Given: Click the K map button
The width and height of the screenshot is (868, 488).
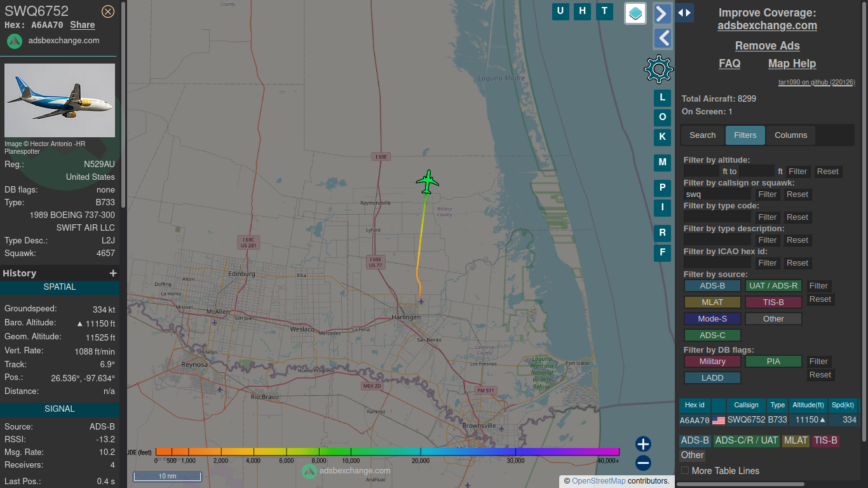Looking at the screenshot, I should (x=662, y=137).
